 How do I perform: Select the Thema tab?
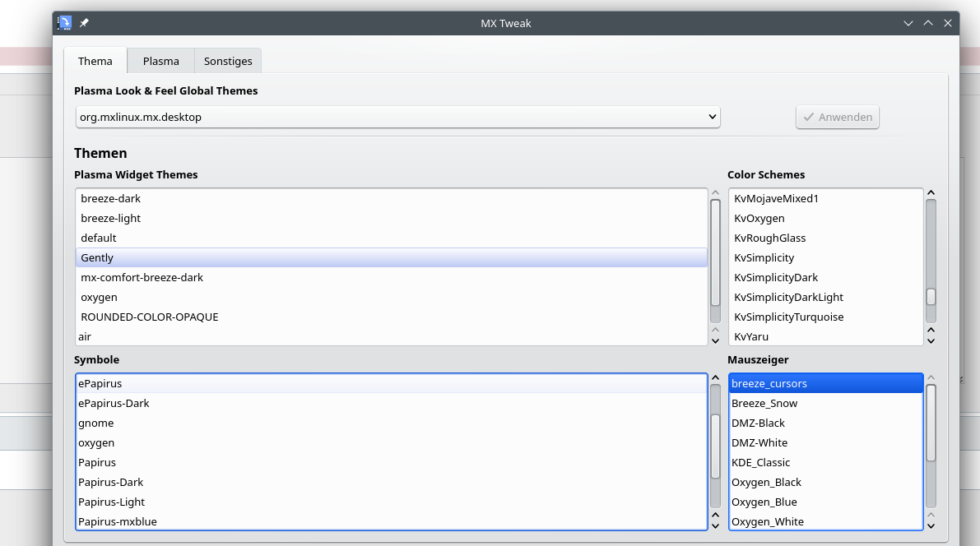95,61
